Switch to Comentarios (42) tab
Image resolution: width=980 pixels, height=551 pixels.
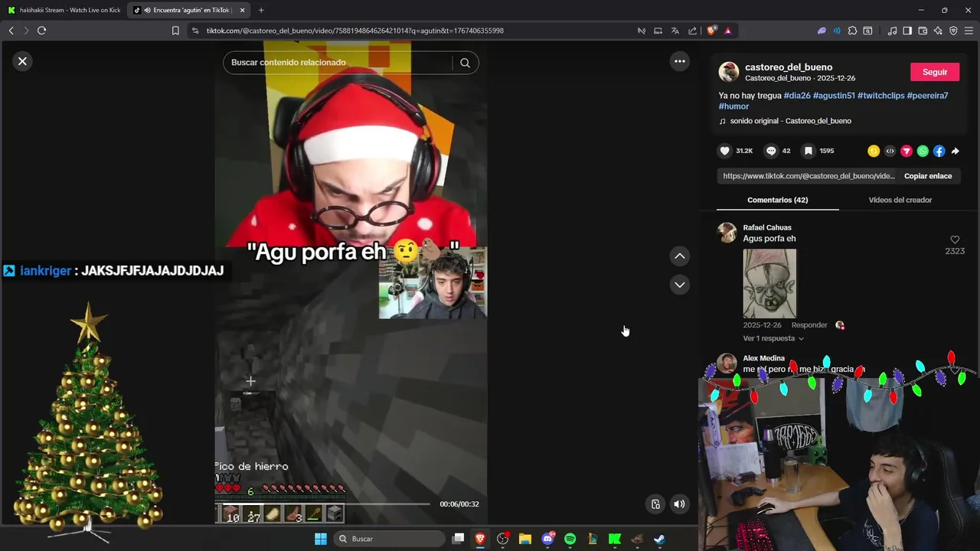point(777,200)
